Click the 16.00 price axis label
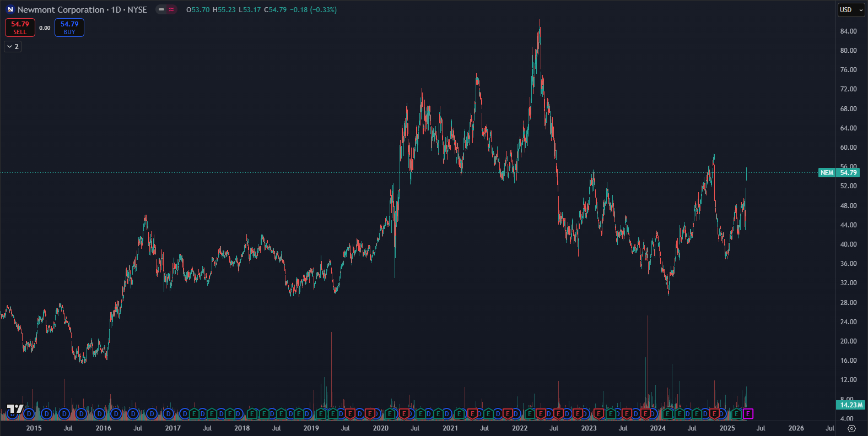 (x=848, y=361)
